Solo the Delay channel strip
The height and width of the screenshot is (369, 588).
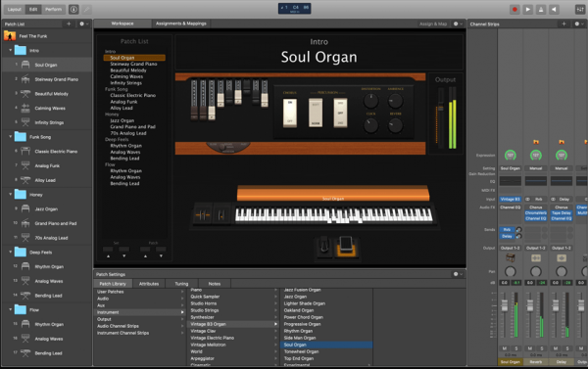567,348
